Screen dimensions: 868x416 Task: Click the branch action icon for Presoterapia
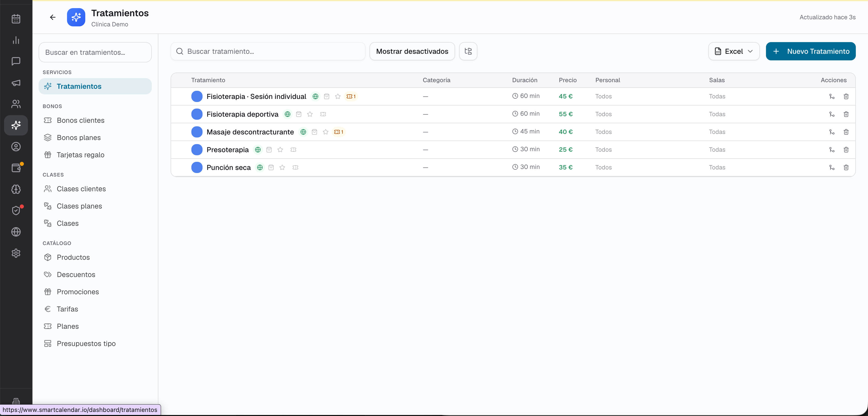832,150
